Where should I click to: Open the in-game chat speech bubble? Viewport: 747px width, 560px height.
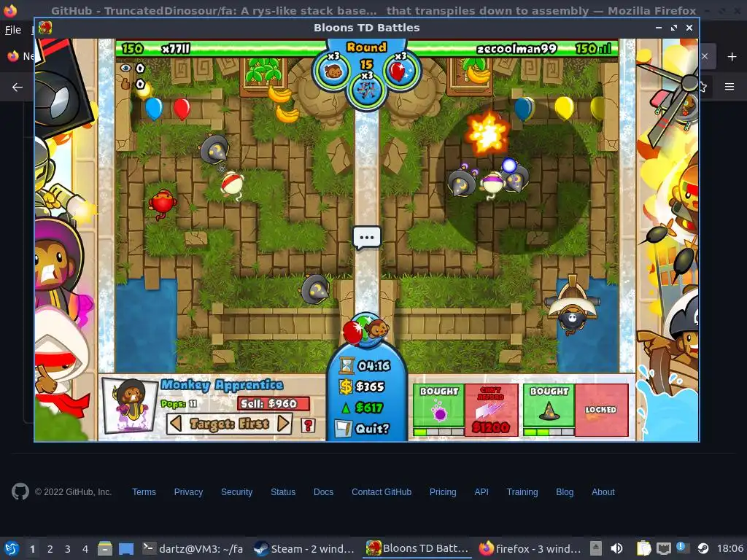366,237
